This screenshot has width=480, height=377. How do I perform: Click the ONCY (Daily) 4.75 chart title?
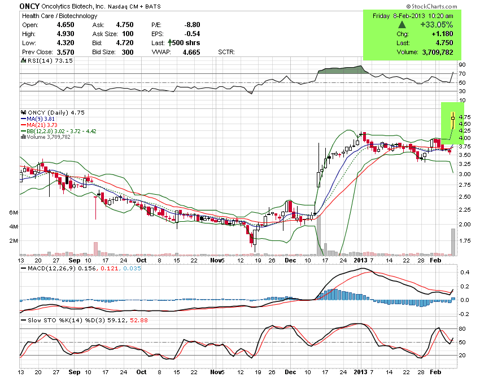(x=56, y=113)
